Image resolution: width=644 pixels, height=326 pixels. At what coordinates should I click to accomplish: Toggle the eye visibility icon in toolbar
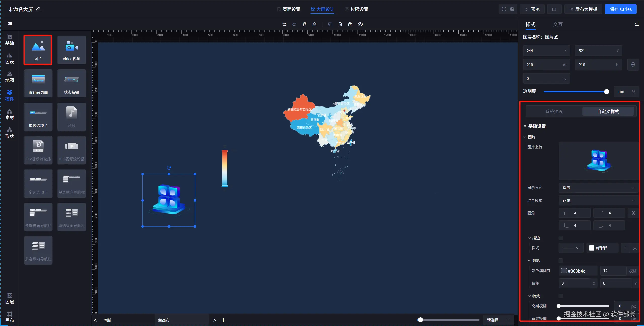[x=360, y=24]
